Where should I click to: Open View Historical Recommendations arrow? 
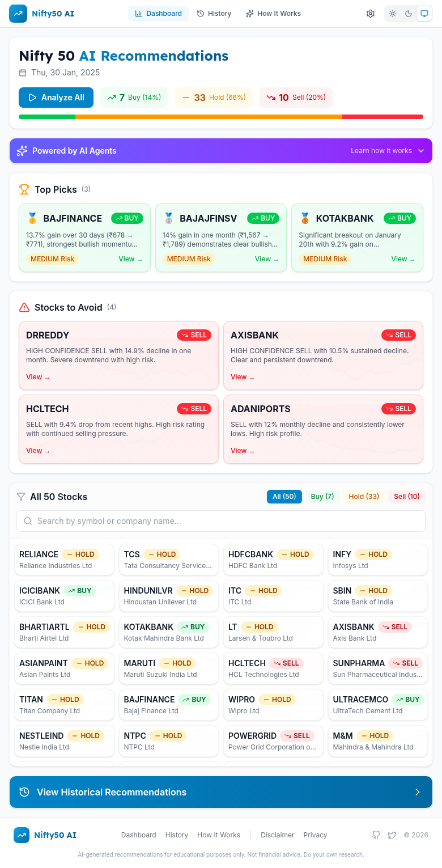tap(418, 792)
